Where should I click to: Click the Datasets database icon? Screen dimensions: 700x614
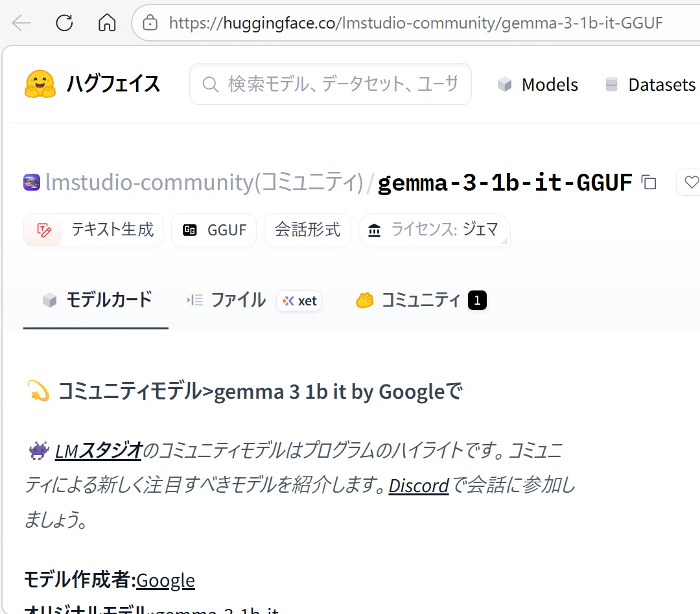(x=611, y=84)
